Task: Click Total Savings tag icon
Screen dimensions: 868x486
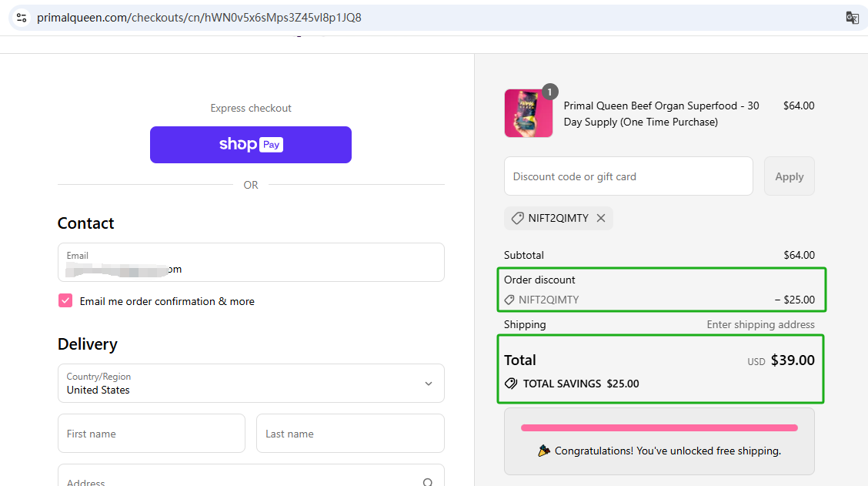Action: click(x=511, y=384)
